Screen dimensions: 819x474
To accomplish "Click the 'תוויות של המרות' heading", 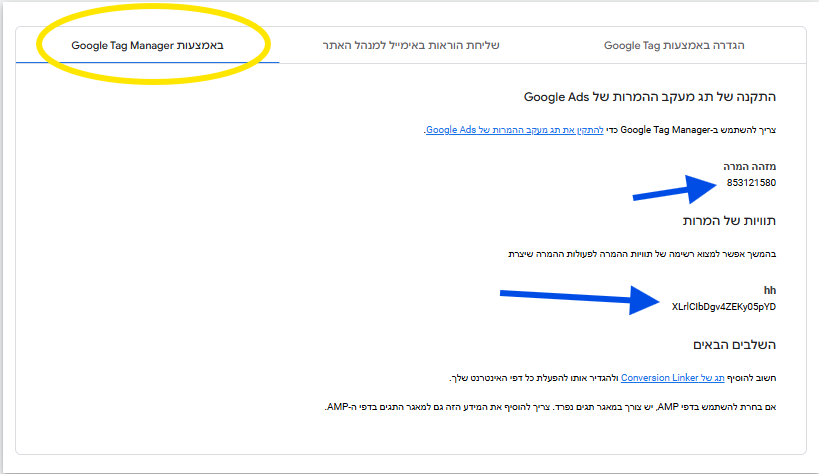I will (x=729, y=221).
